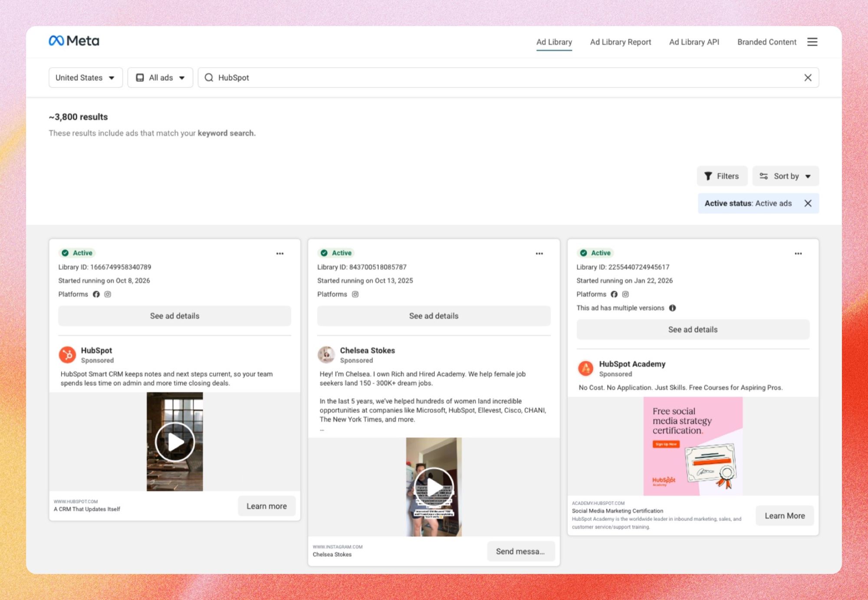Play the Chelsea Stokes video ad

point(434,487)
